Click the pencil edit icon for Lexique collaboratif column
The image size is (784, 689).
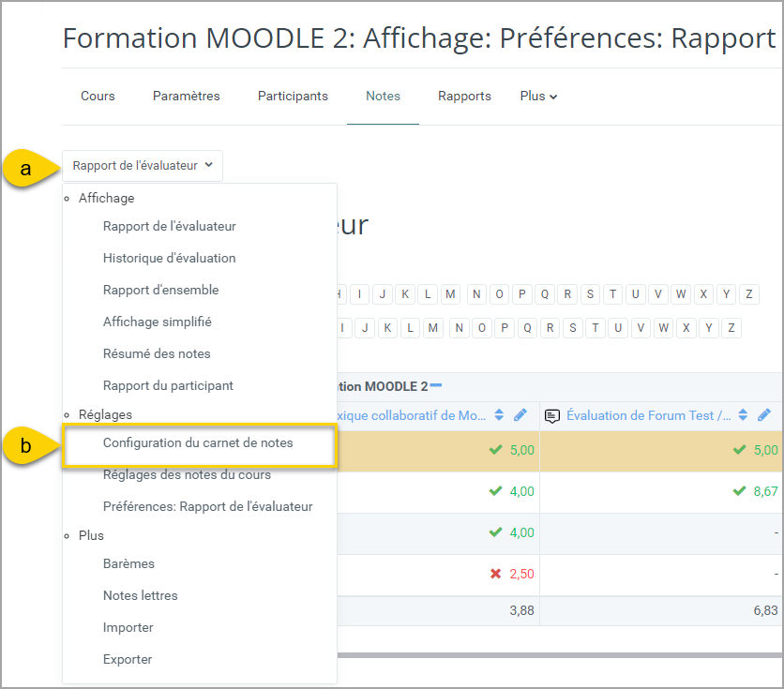pyautogui.click(x=520, y=415)
